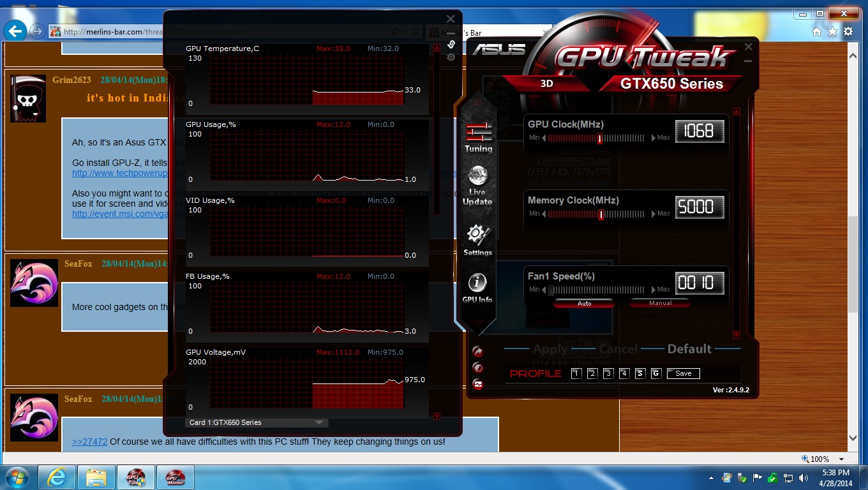Click the monitor panel scroll-up red arrow
868x490 pixels.
click(437, 48)
